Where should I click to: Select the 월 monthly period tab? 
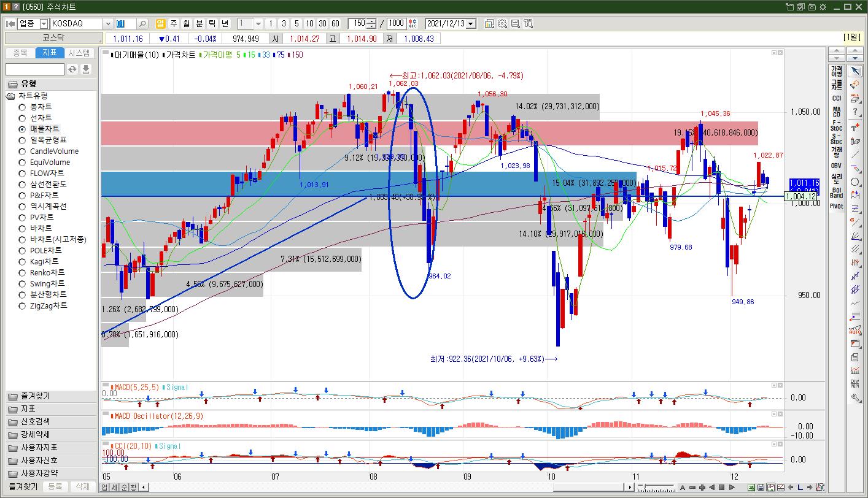pyautogui.click(x=186, y=24)
